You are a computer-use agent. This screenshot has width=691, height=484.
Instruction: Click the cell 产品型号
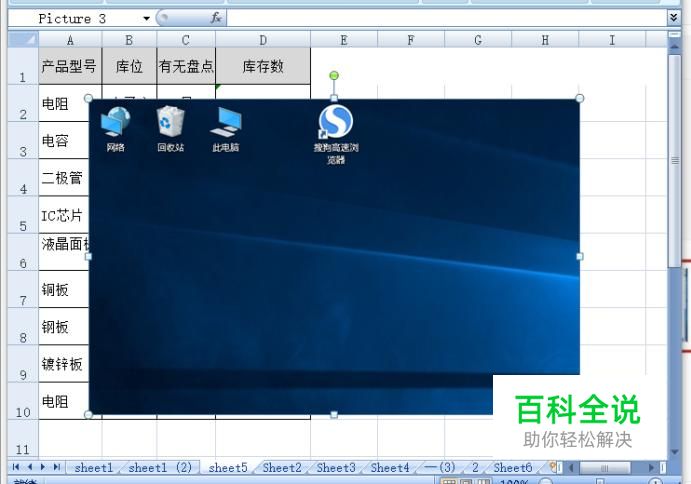click(x=70, y=66)
